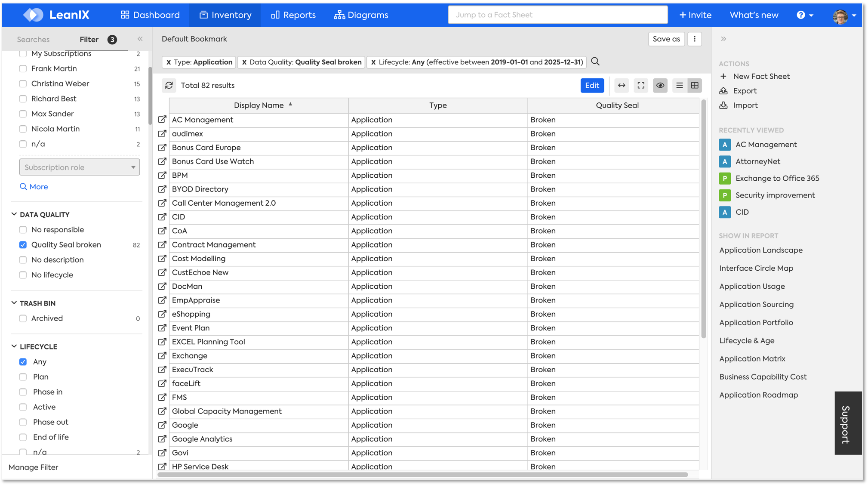The height and width of the screenshot is (485, 868).
Task: Open AC Management via external link icon
Action: [x=162, y=120]
